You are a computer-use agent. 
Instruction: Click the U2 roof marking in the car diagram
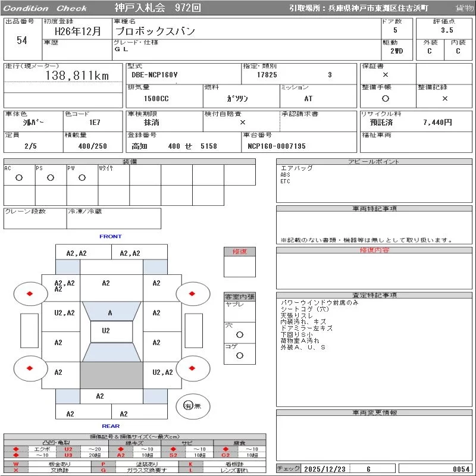[106, 331]
